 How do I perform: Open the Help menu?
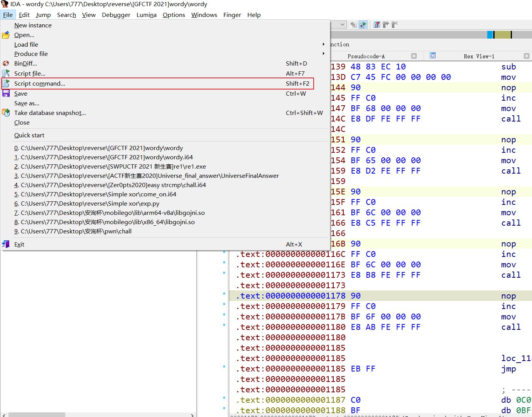(254, 15)
